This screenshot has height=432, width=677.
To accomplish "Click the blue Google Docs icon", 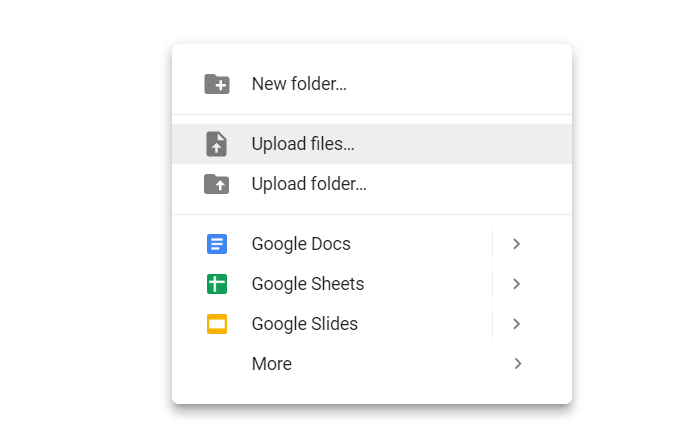I will [x=217, y=244].
